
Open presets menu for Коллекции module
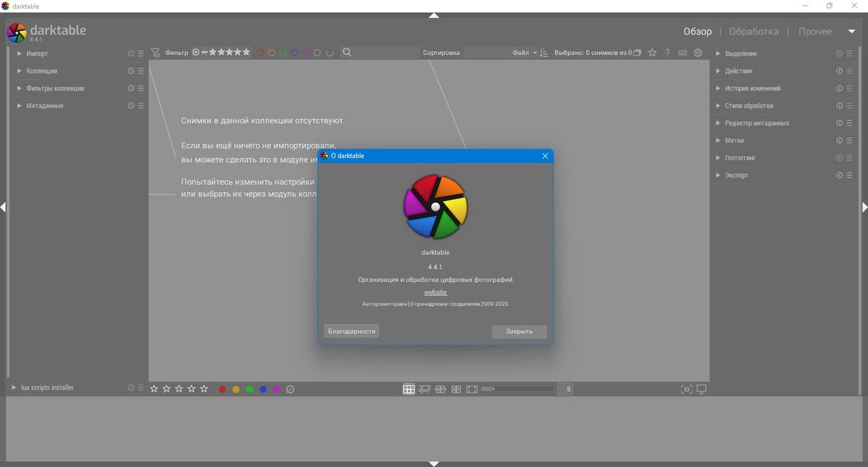tap(141, 71)
